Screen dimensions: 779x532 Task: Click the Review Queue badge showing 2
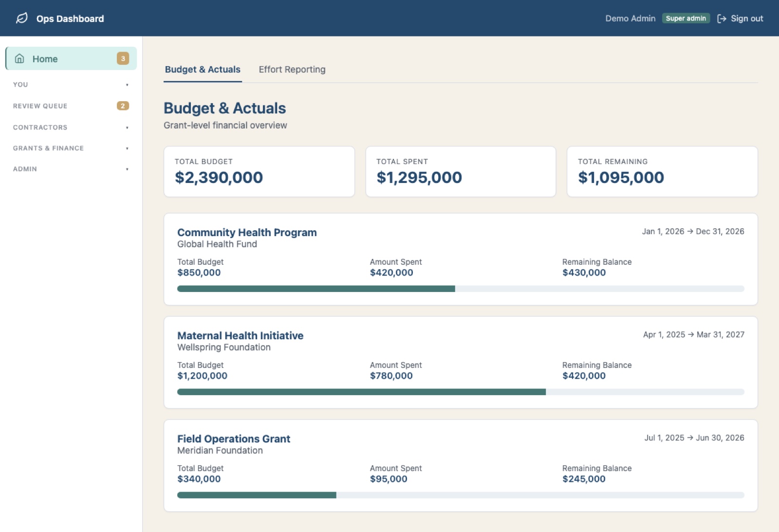[123, 106]
